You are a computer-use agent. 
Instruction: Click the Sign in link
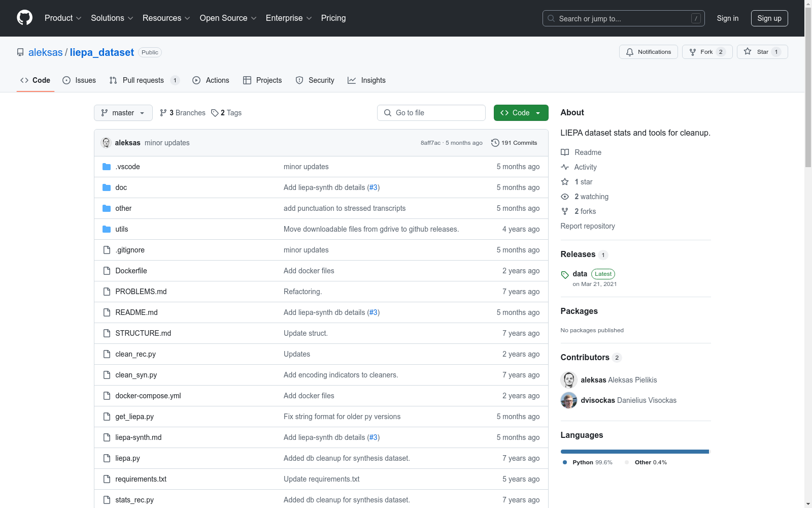coord(728,18)
